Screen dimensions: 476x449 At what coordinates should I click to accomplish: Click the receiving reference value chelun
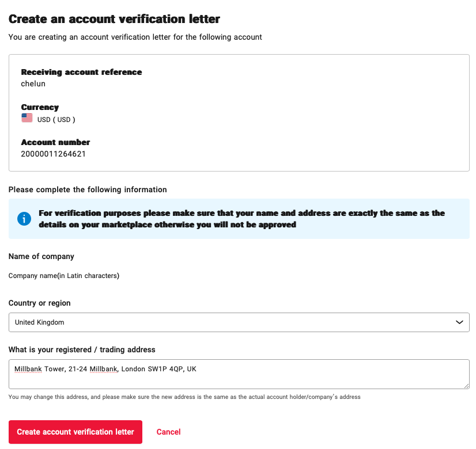(33, 83)
